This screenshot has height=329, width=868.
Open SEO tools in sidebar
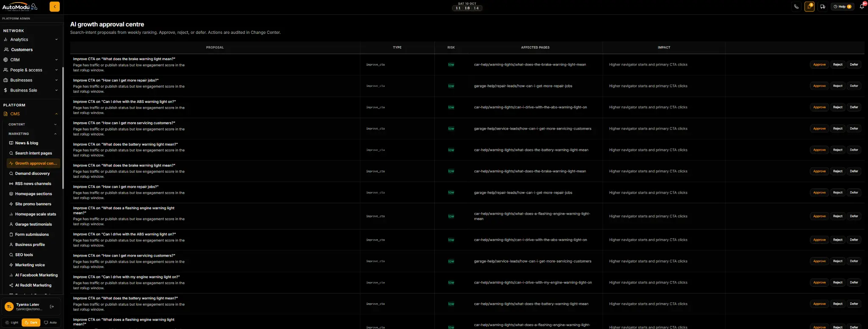pyautogui.click(x=33, y=255)
